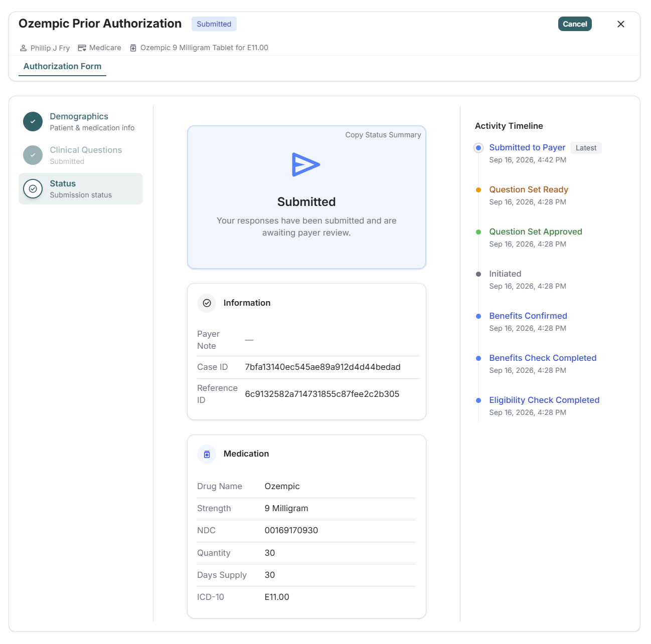Open the Benefits Check Completed timeline event
Viewport: 651px width, 644px height.
coord(543,358)
